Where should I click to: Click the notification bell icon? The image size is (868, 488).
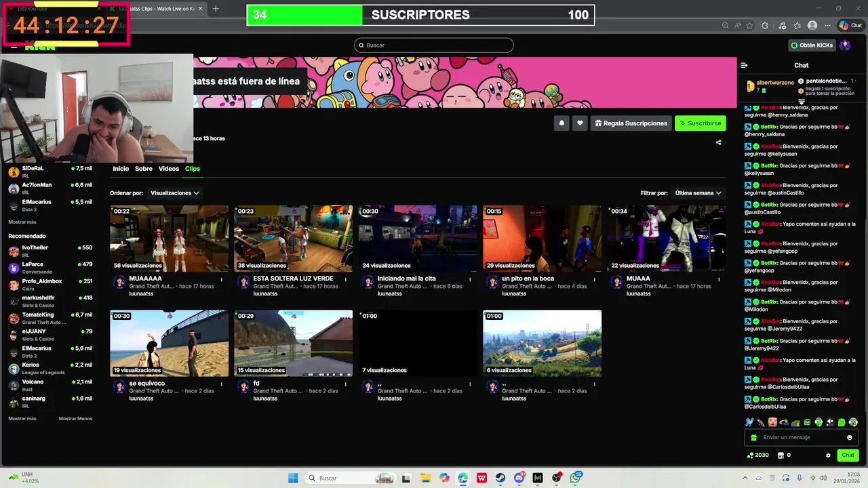tap(561, 123)
